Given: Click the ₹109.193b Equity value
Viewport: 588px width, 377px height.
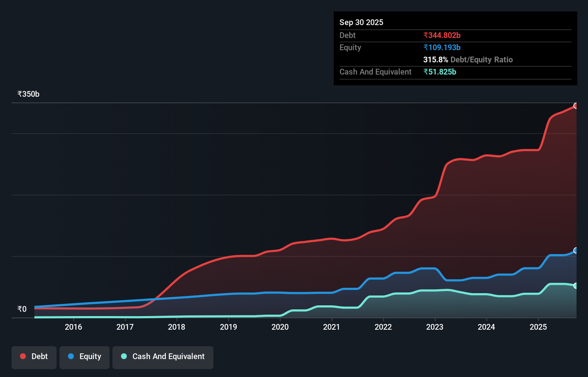Looking at the screenshot, I should (442, 47).
